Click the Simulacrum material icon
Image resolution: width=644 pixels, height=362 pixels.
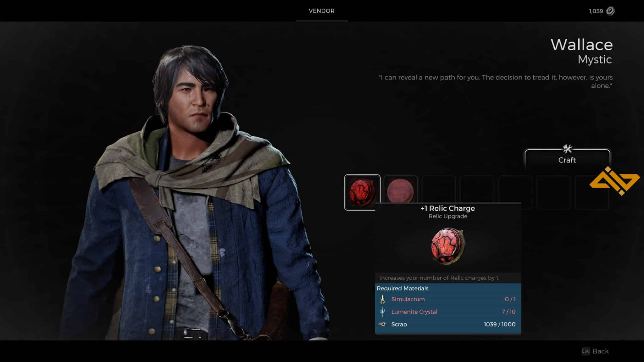(x=383, y=299)
